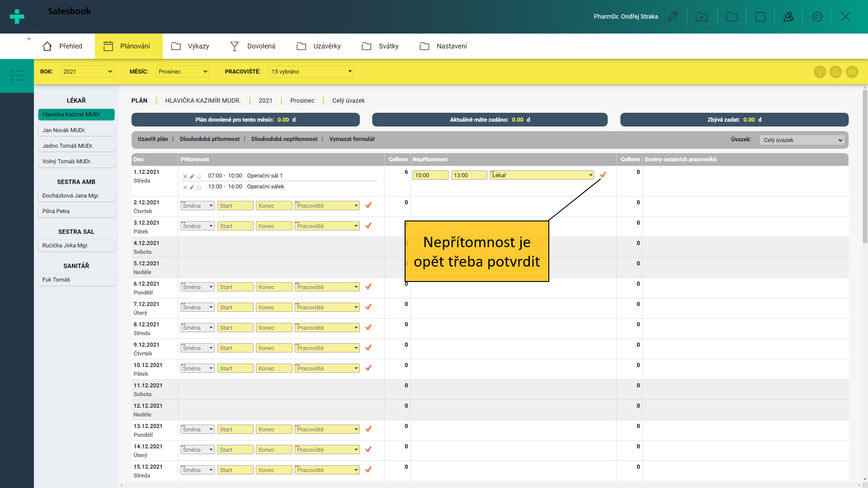The width and height of the screenshot is (868, 488).
Task: Click the filter funnel icon in the yellow bar
Action: [x=820, y=72]
